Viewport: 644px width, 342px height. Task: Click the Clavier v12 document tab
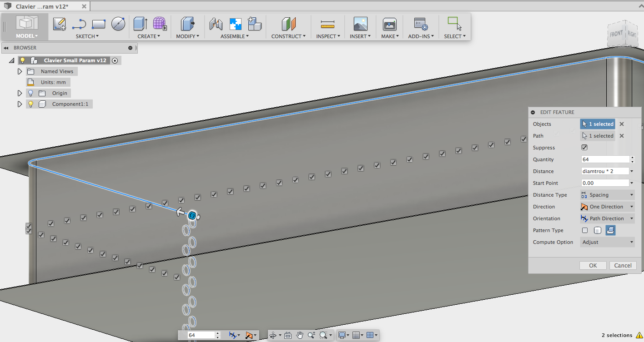click(x=41, y=6)
